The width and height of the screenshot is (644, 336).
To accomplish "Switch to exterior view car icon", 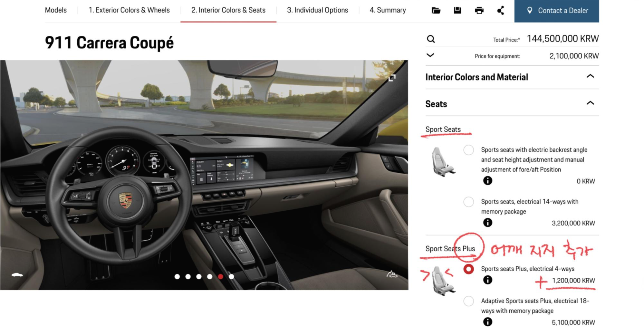I will tap(17, 275).
